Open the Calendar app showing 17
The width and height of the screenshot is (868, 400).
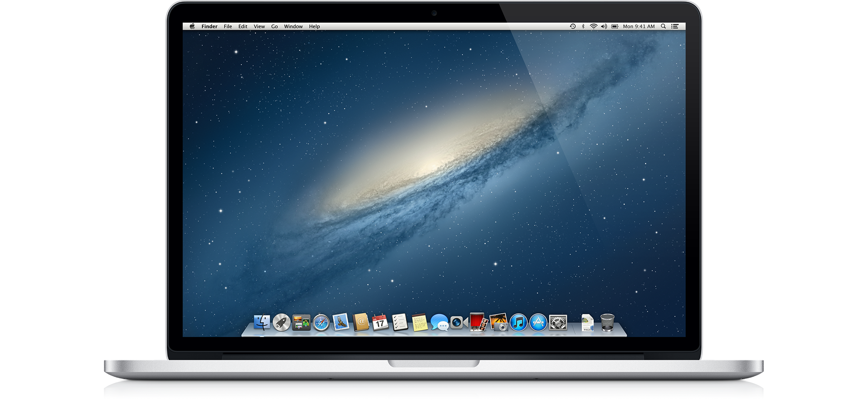point(380,322)
